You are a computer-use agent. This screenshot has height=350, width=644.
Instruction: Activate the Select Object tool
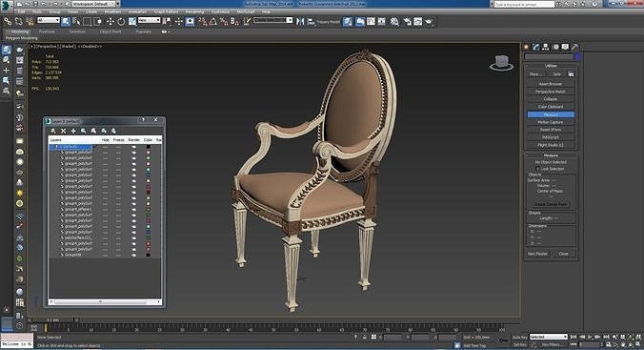point(66,21)
